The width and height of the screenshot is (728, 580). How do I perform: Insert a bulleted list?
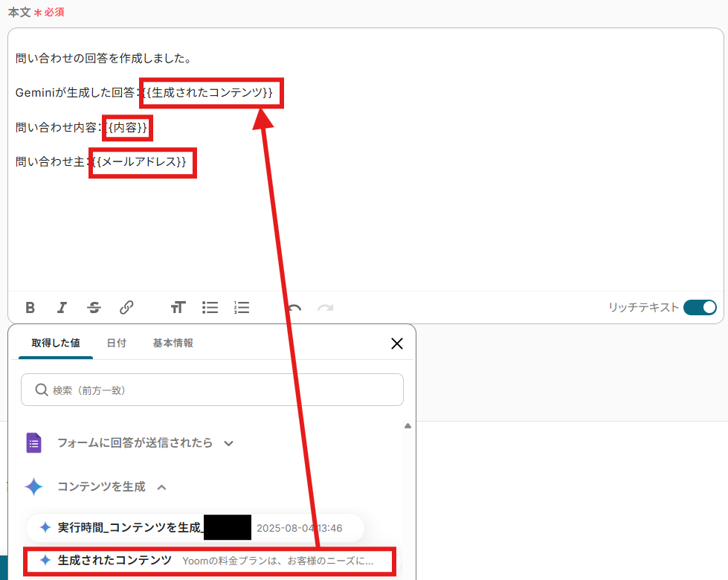coord(210,307)
